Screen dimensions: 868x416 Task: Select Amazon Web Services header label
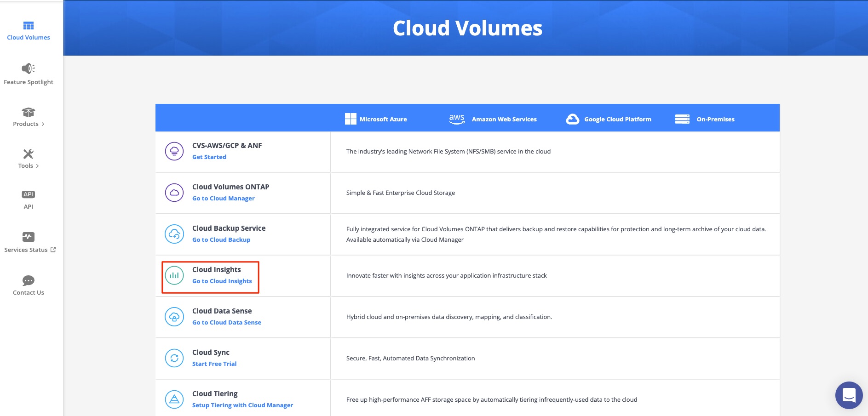pos(504,119)
